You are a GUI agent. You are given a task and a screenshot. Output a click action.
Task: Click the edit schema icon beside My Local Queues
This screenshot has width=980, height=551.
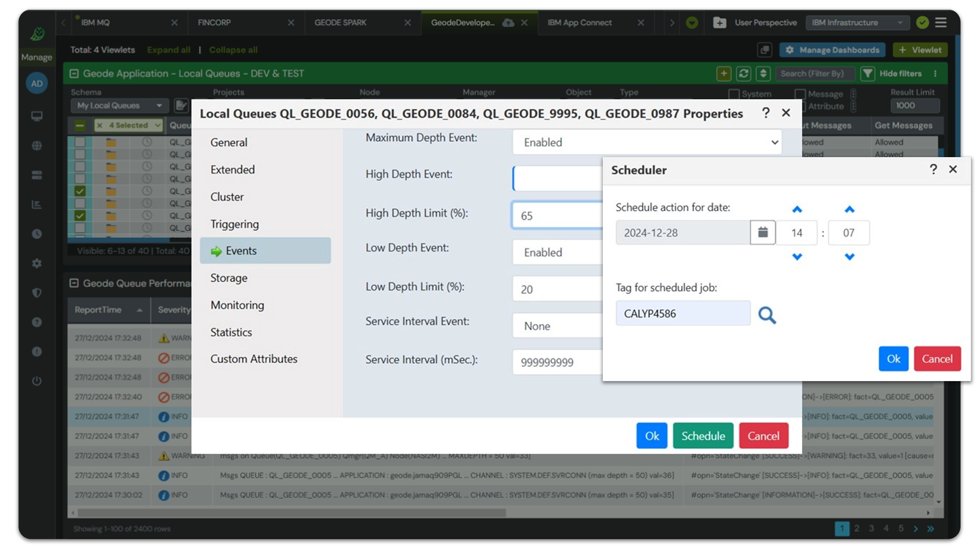coord(181,105)
